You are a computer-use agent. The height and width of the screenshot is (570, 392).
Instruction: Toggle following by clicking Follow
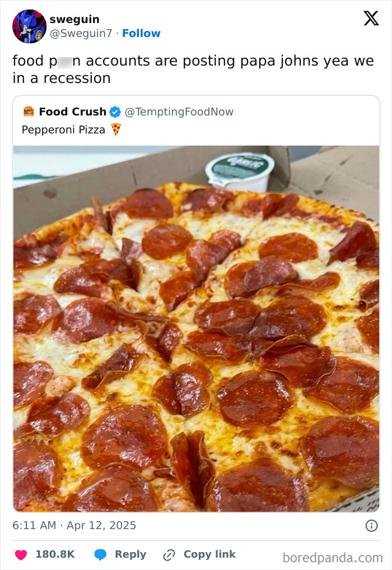point(141,33)
